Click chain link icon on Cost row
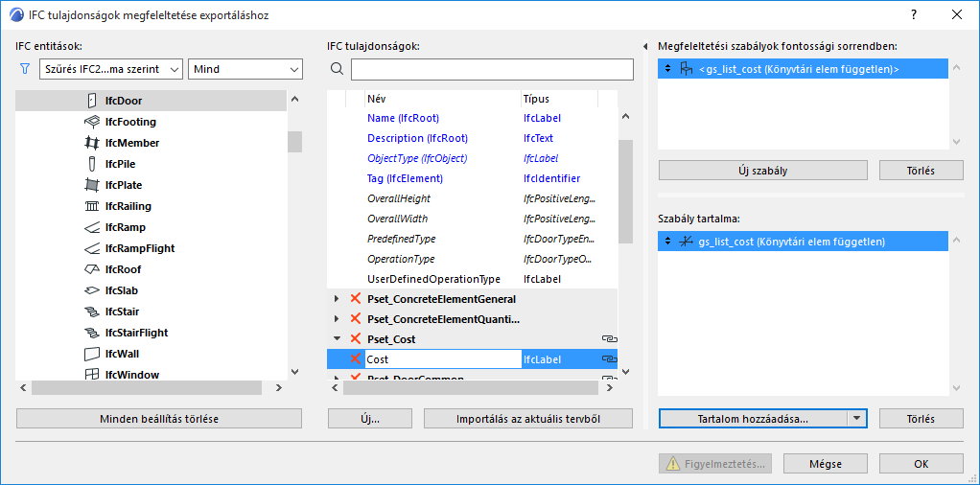Image resolution: width=980 pixels, height=485 pixels. click(x=608, y=358)
